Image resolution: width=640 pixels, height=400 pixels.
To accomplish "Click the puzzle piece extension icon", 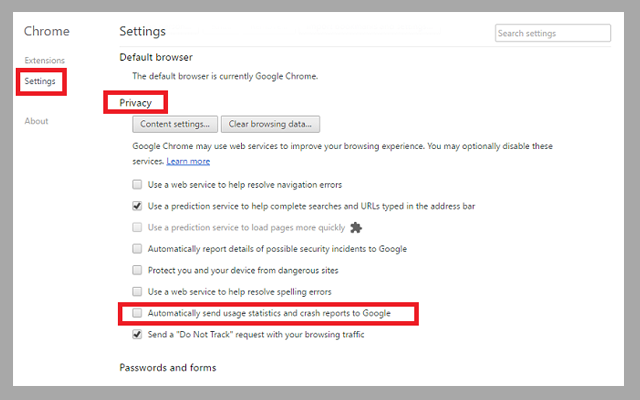I will [354, 227].
